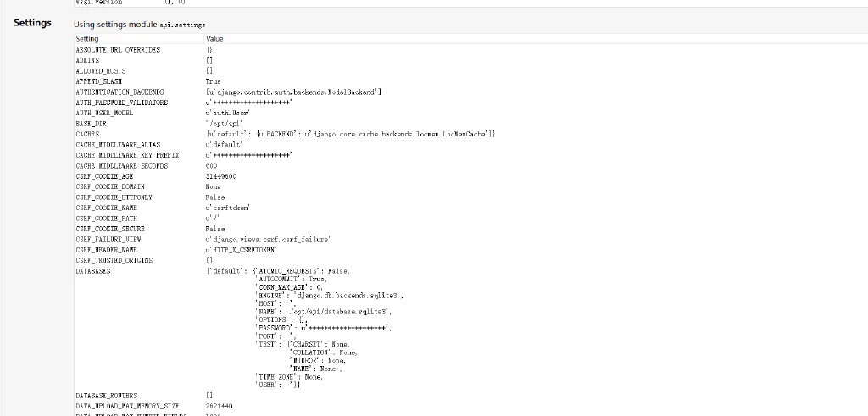Click the u'default' alias value
Image resolution: width=868 pixels, height=416 pixels.
224,145
